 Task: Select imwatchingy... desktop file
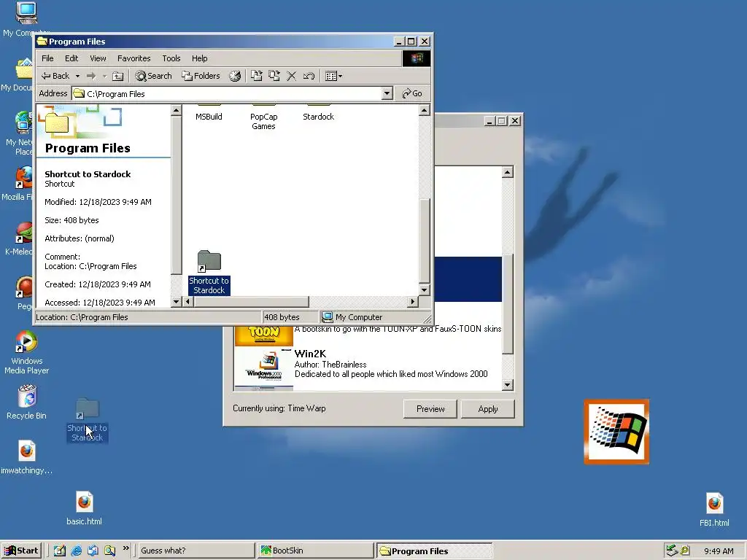click(27, 457)
